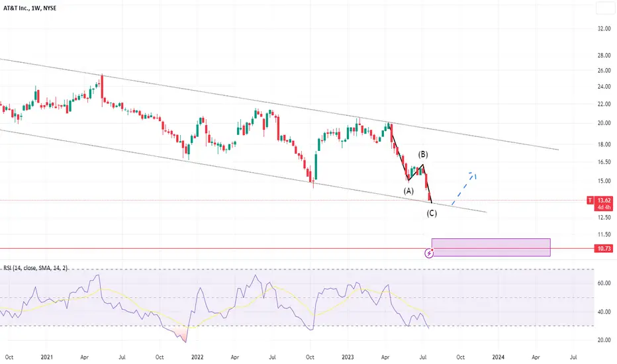The image size is (617, 364).
Task: Click the 24.00 price axis label
Action: click(604, 87)
